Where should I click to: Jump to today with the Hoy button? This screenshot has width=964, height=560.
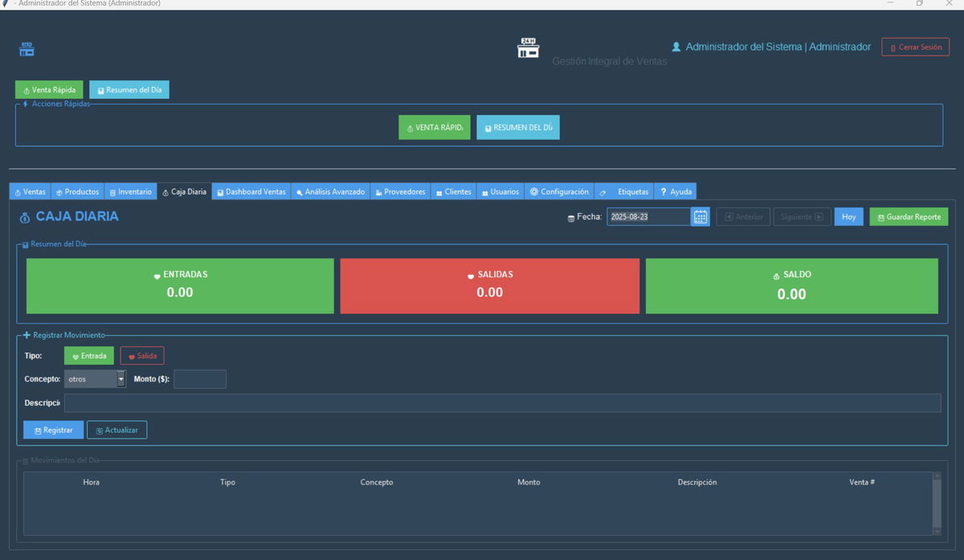click(848, 217)
